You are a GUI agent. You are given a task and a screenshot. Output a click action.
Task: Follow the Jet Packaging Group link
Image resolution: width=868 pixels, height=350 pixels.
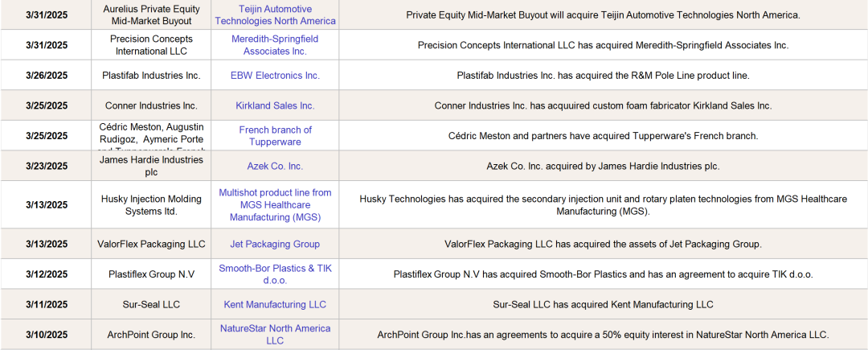[275, 244]
